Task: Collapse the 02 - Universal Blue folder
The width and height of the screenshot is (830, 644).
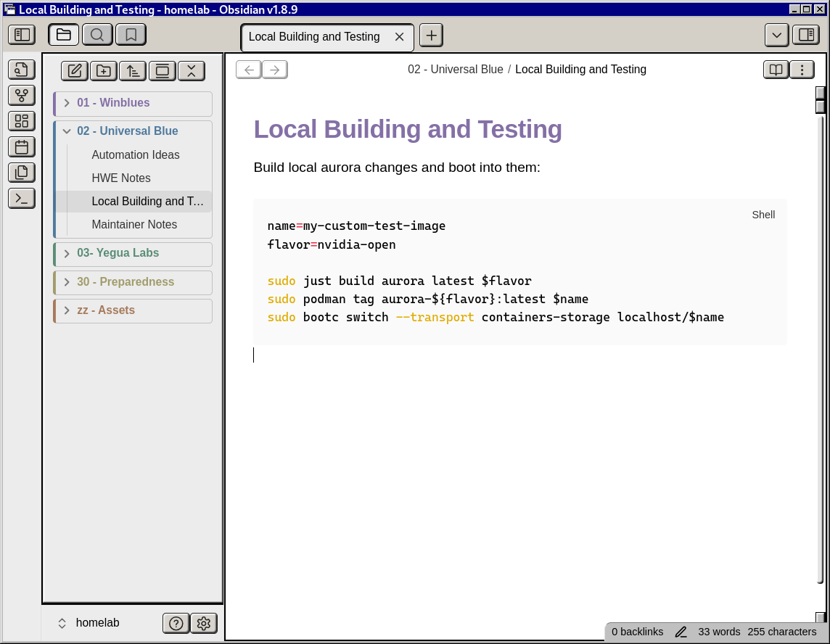Action: [133, 131]
